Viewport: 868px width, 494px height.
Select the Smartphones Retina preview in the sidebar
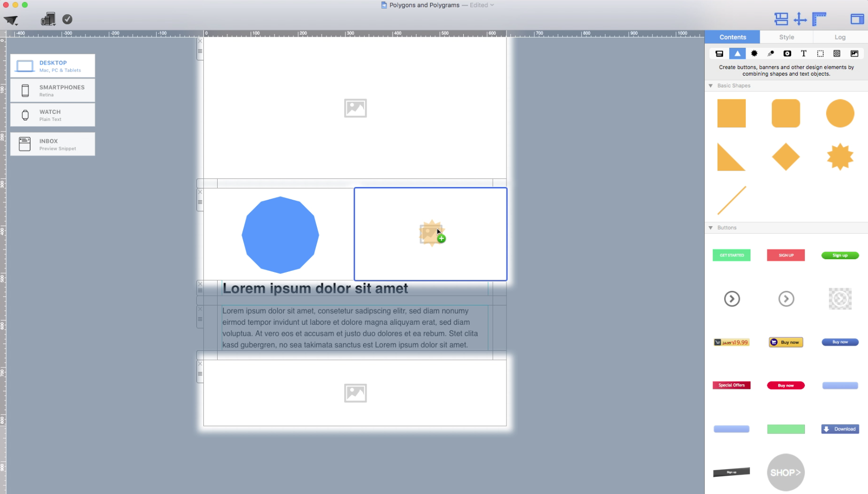click(52, 90)
